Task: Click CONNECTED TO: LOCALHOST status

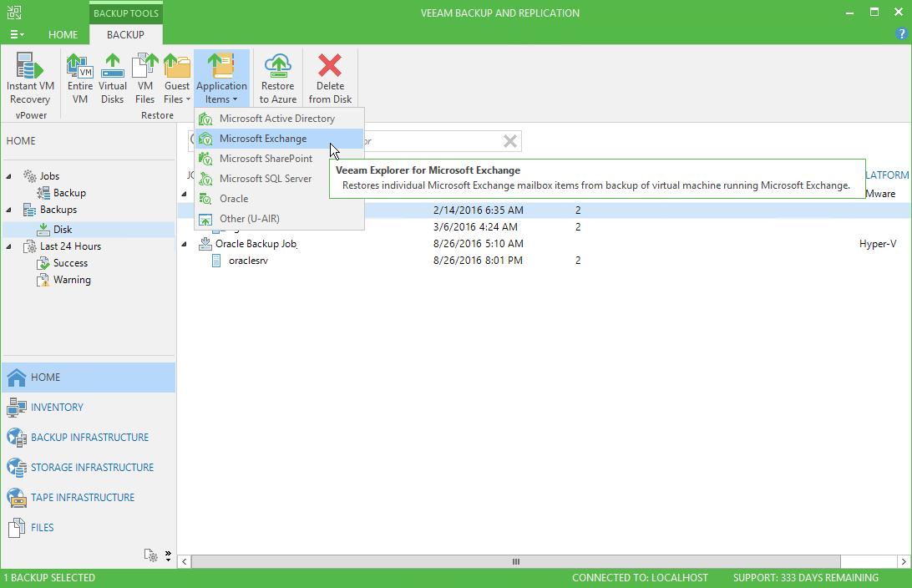Action: (x=640, y=577)
